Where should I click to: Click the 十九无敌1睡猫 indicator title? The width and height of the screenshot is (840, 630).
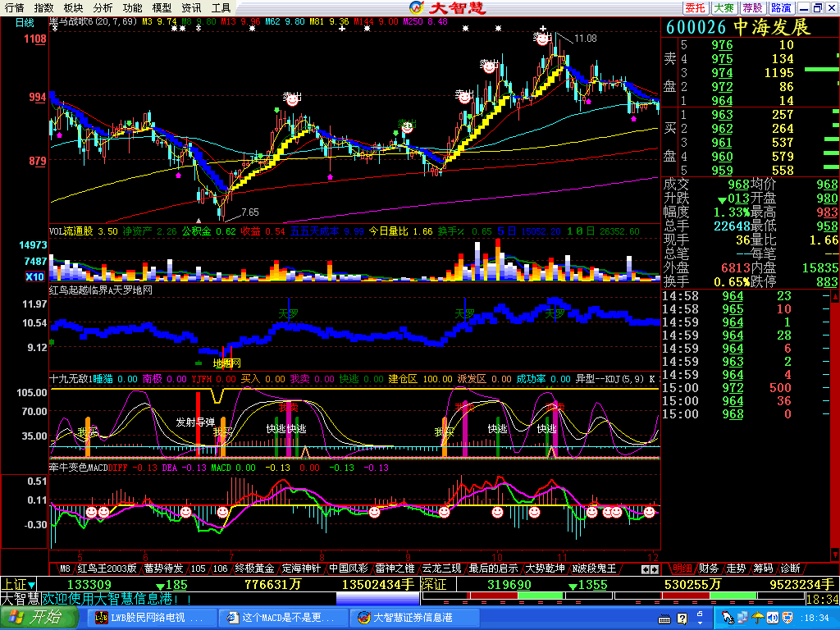click(81, 379)
